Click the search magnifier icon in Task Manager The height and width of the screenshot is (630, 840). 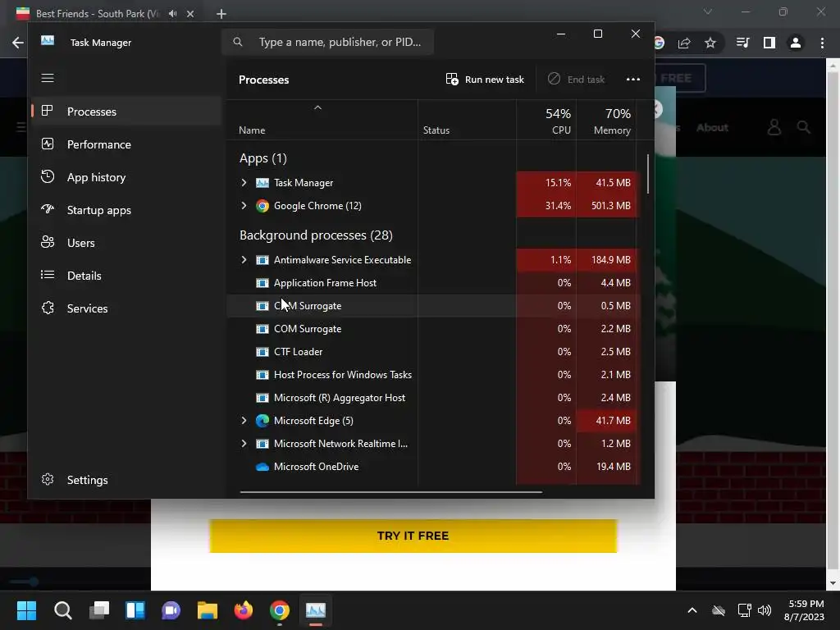[238, 42]
